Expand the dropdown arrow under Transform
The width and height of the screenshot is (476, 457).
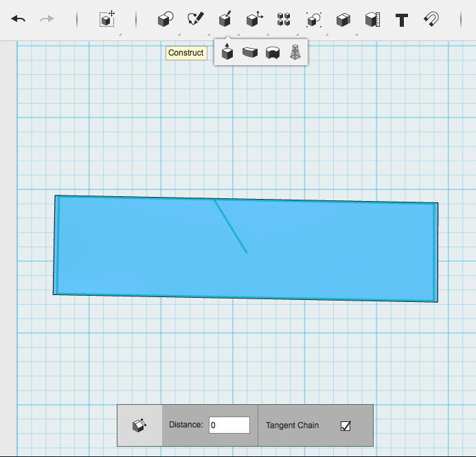(x=120, y=35)
